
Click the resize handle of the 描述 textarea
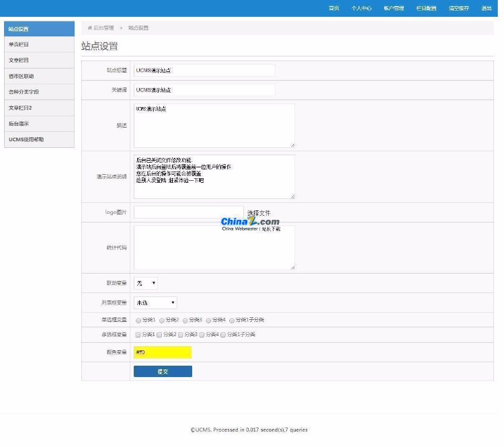292,145
